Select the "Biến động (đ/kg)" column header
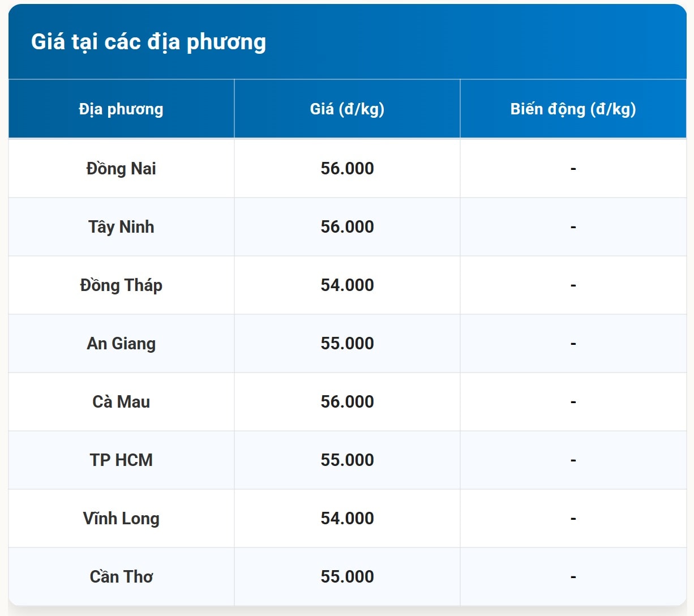The height and width of the screenshot is (616, 694). coord(573,109)
